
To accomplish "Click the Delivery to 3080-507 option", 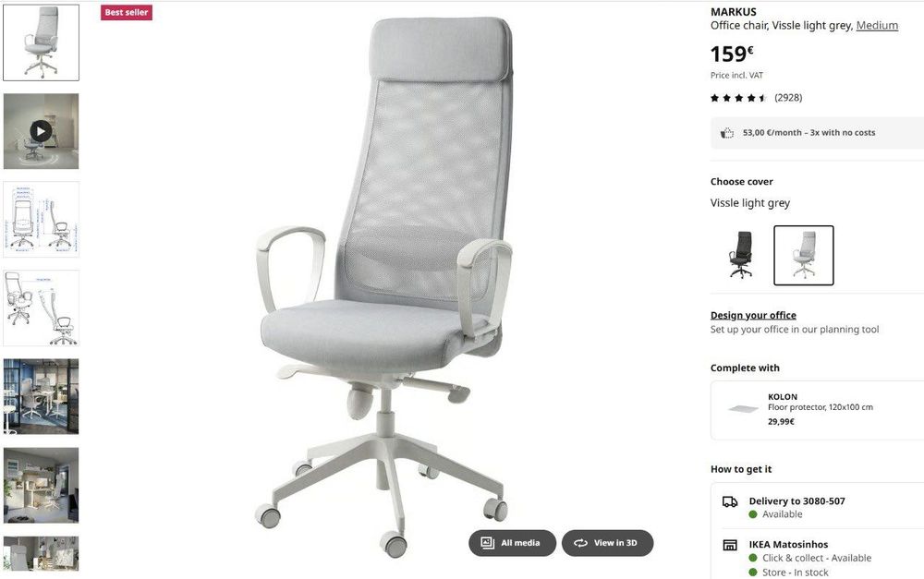I will pyautogui.click(x=796, y=501).
